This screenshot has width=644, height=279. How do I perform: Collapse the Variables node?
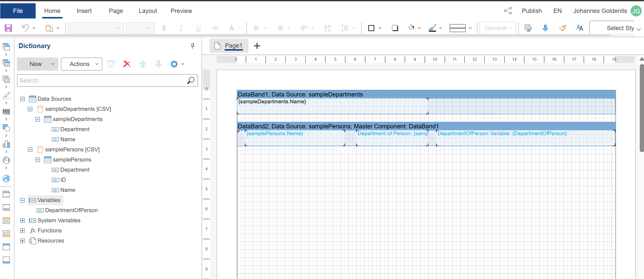click(22, 200)
